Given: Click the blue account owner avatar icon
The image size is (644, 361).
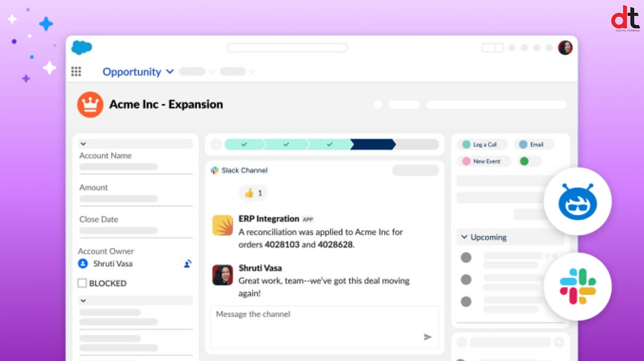Looking at the screenshot, I should click(x=83, y=263).
